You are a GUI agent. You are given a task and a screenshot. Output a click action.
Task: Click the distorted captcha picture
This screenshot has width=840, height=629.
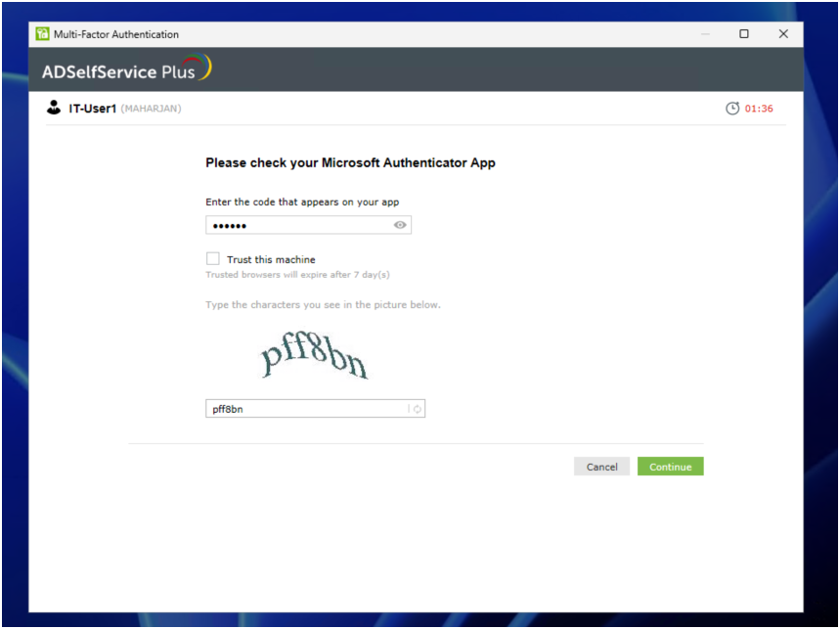pos(314,359)
